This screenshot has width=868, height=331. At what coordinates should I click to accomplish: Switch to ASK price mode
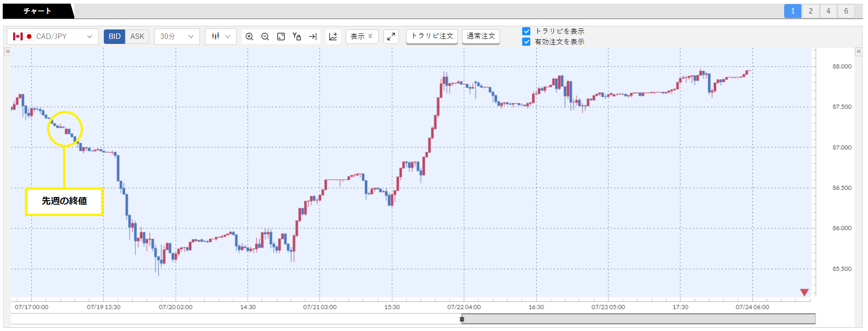(137, 37)
